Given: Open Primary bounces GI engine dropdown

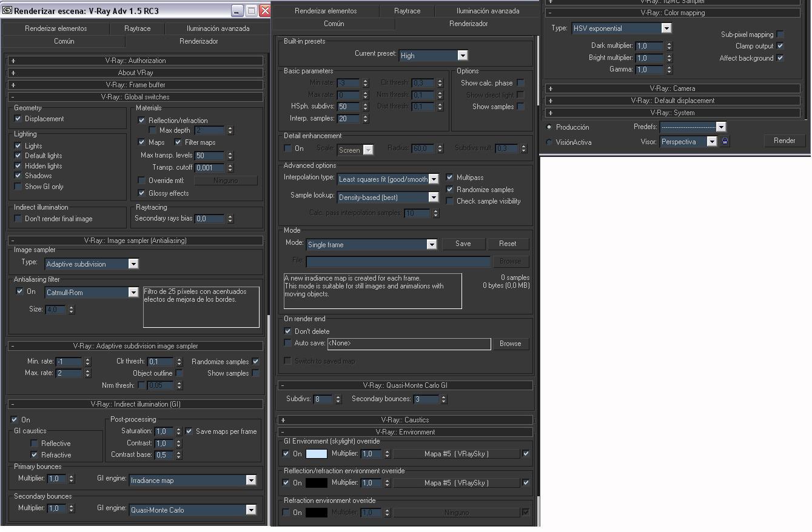Looking at the screenshot, I should pyautogui.click(x=193, y=480).
